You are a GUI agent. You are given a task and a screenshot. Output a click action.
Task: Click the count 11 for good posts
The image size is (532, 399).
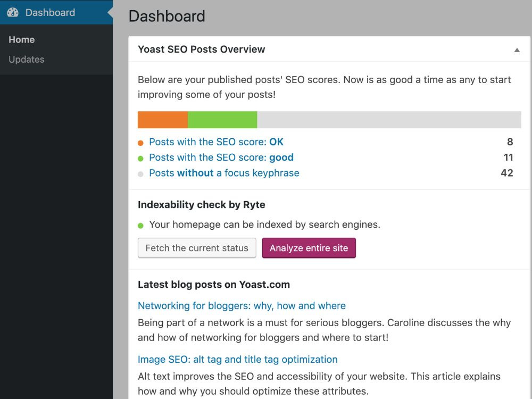pos(508,157)
